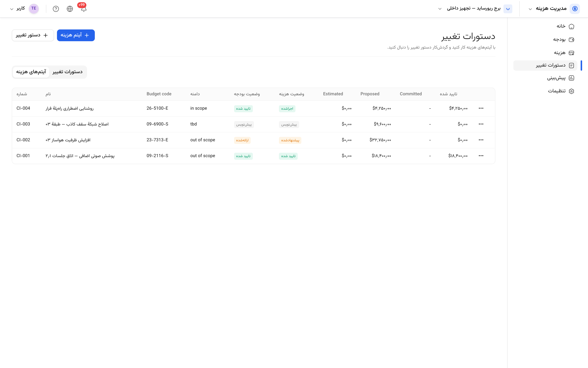Click the tbd scope cell
The width and height of the screenshot is (588, 368).
pyautogui.click(x=193, y=124)
